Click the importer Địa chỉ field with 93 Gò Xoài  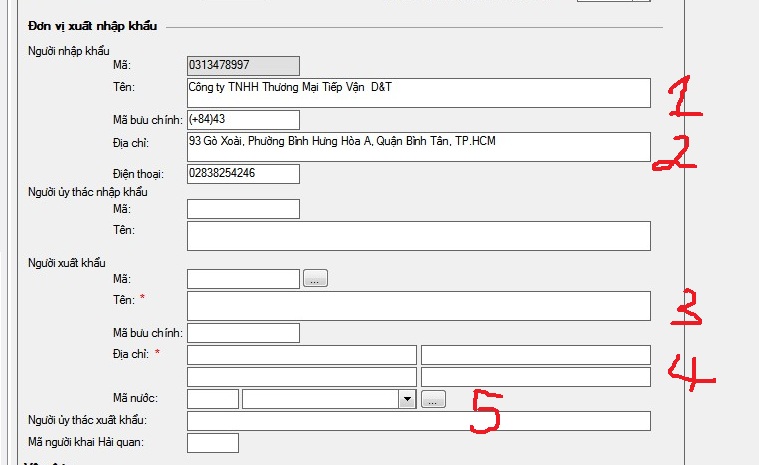pyautogui.click(x=418, y=147)
